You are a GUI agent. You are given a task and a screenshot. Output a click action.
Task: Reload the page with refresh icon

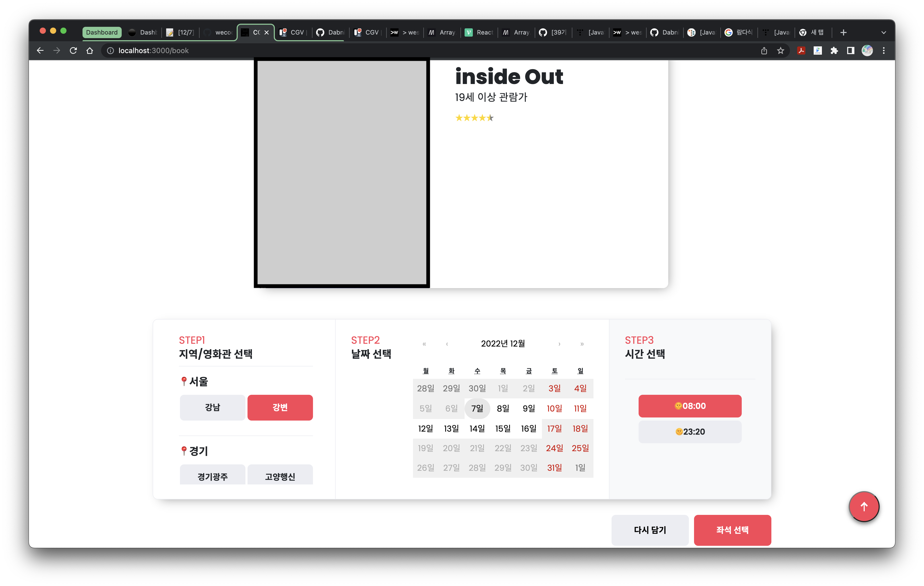(x=73, y=51)
